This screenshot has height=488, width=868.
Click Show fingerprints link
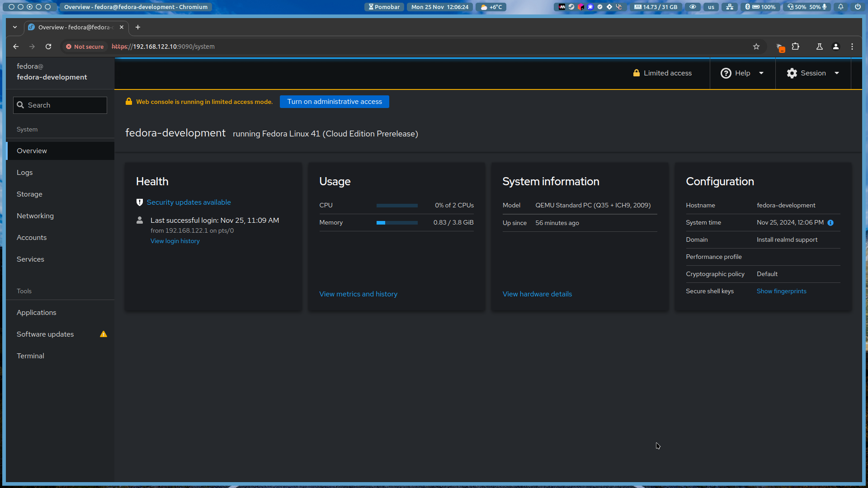(782, 291)
